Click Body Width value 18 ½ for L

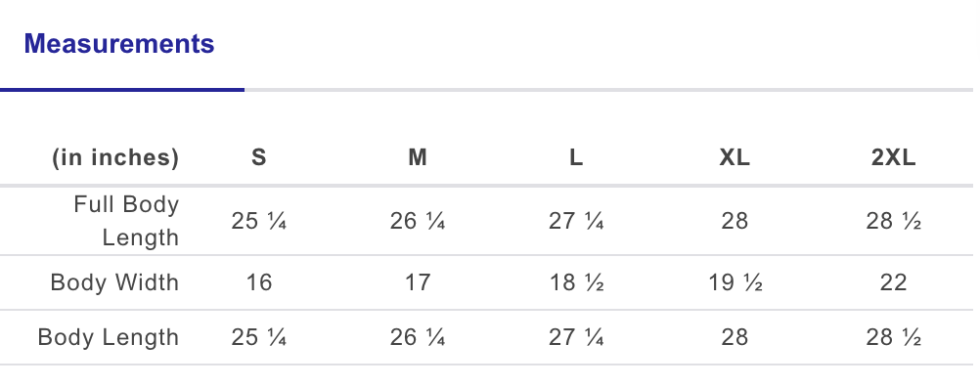pos(576,282)
